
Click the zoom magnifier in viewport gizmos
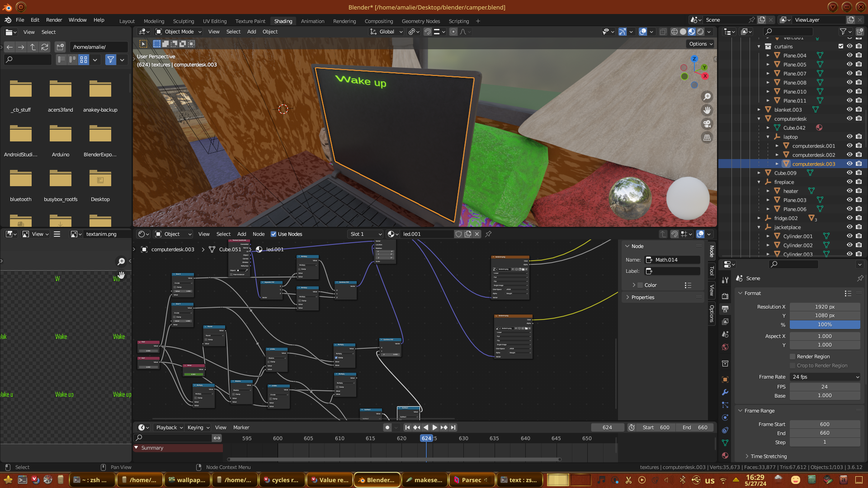pos(707,97)
